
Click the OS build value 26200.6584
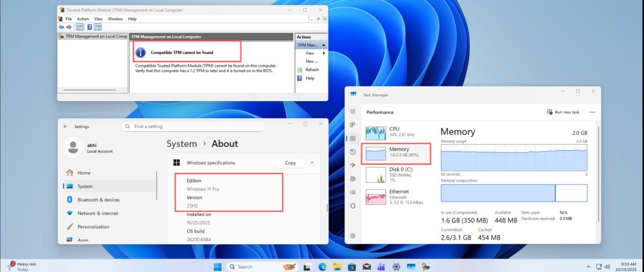click(x=198, y=240)
